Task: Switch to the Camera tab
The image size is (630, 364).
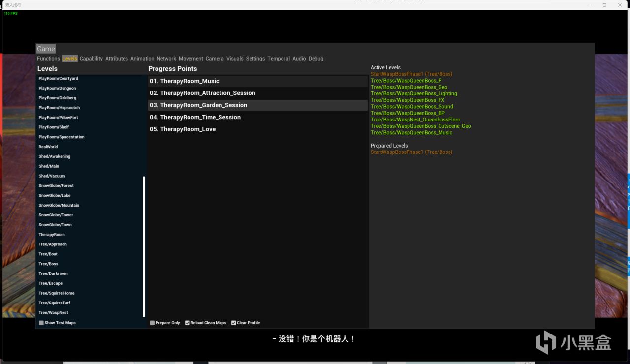Action: pyautogui.click(x=215, y=59)
